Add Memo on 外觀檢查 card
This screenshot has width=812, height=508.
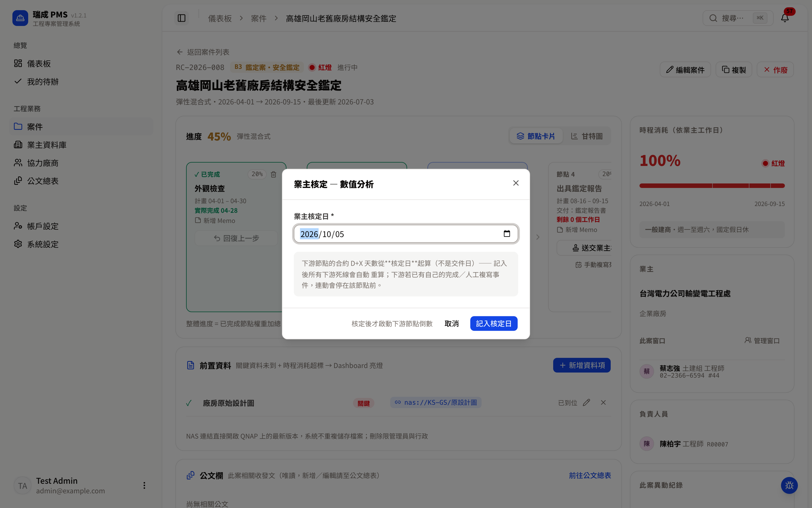click(215, 221)
